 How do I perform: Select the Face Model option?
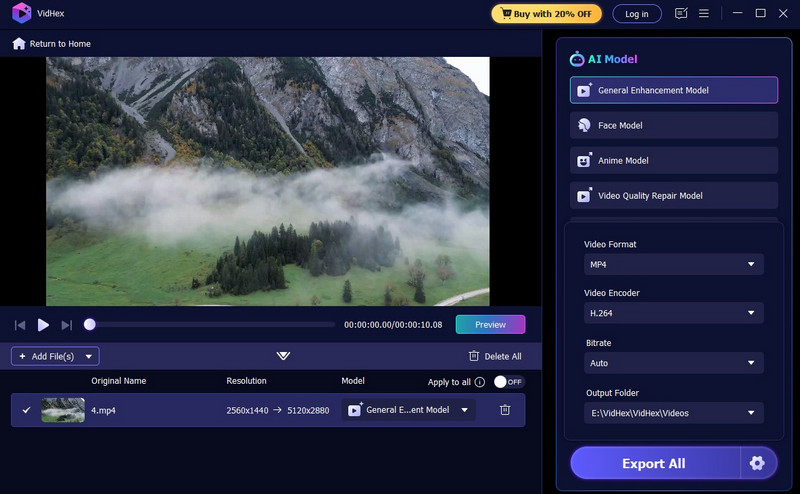[673, 125]
